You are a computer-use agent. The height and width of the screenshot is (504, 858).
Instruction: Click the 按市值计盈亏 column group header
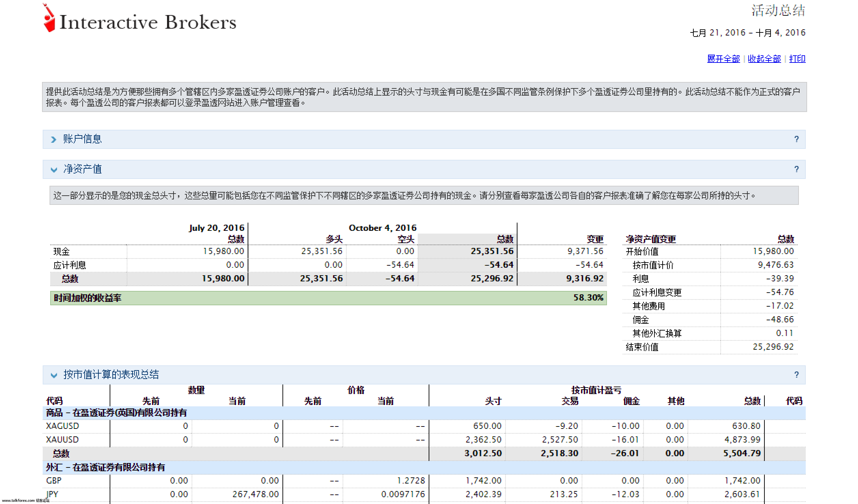click(596, 390)
